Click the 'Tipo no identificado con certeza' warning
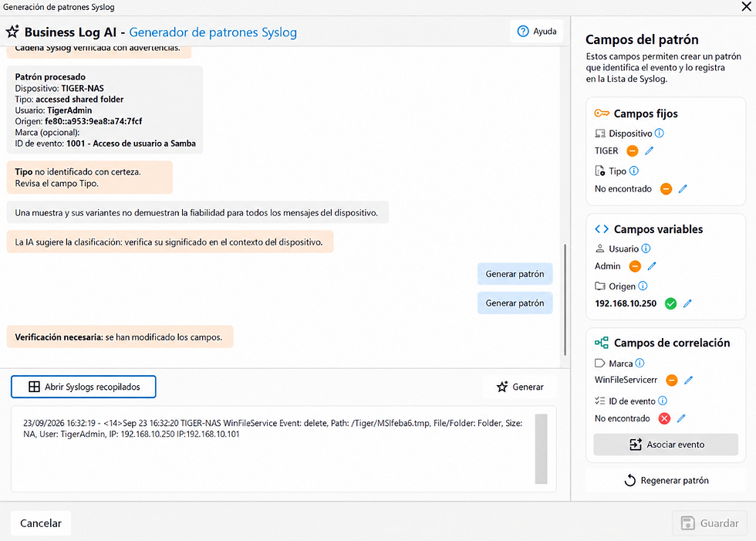This screenshot has height=541, width=756. 89,178
